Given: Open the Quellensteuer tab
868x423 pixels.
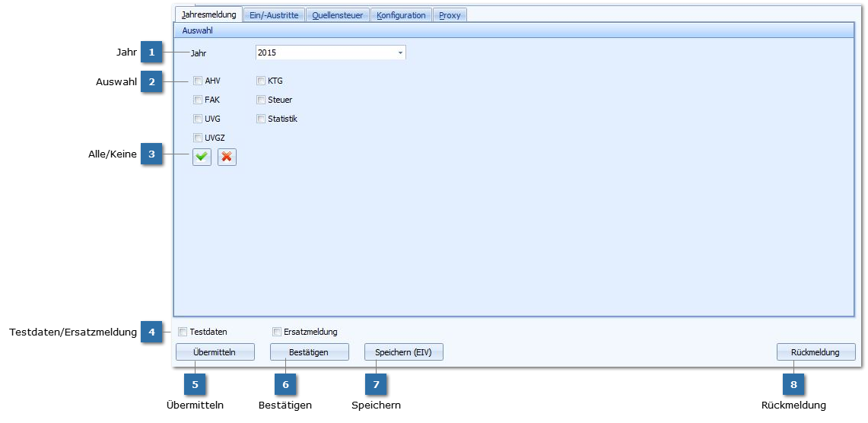Looking at the screenshot, I should click(x=338, y=15).
